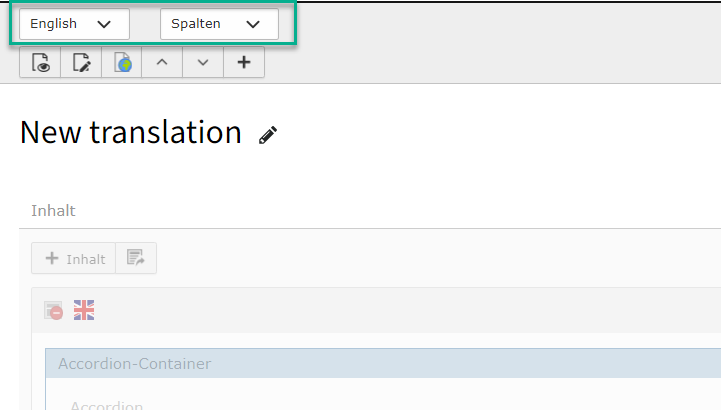721x410 pixels.
Task: Click the Accordion element label
Action: coord(106,405)
